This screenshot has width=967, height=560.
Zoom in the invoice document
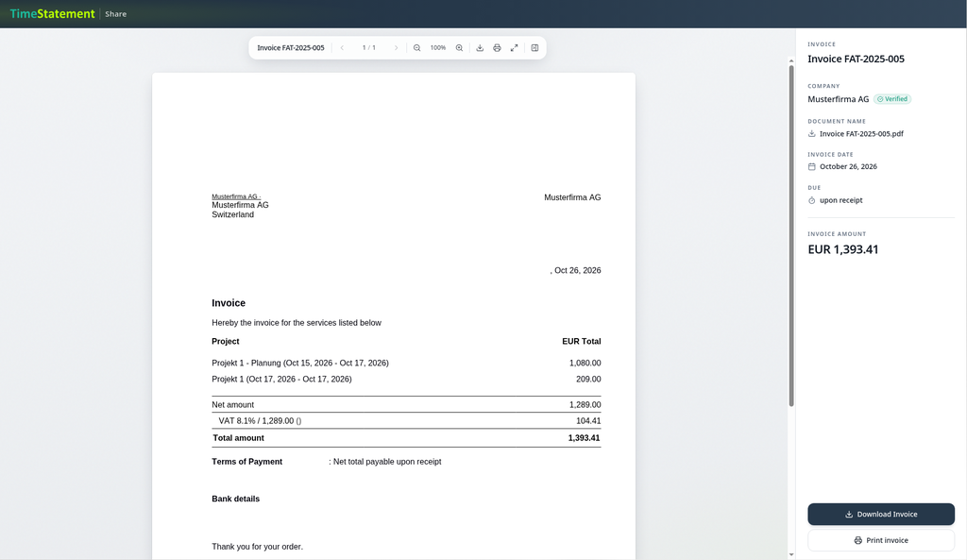point(459,47)
